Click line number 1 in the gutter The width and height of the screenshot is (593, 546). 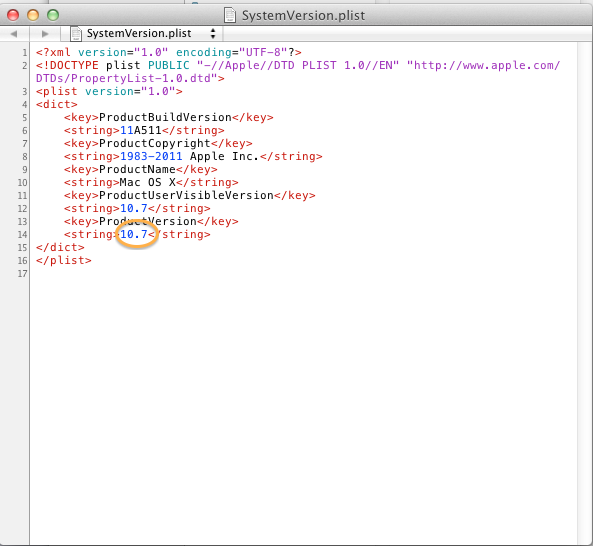25,53
